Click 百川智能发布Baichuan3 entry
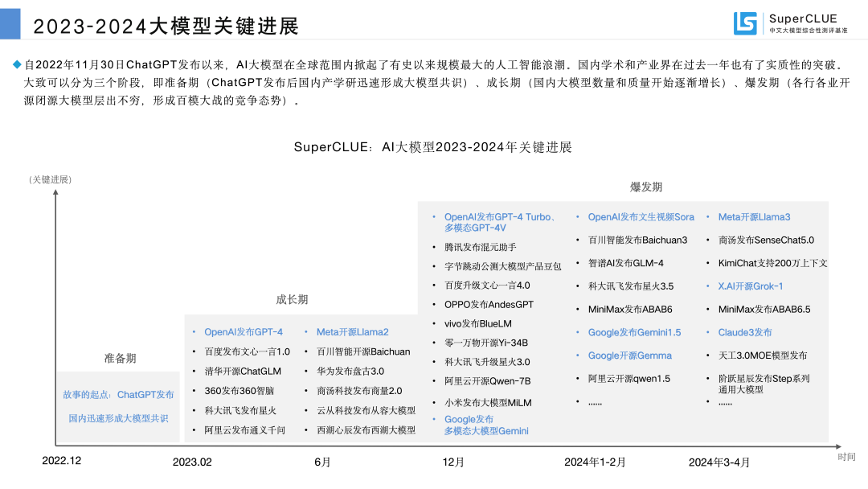Image resolution: width=868 pixels, height=489 pixels. pyautogui.click(x=637, y=240)
